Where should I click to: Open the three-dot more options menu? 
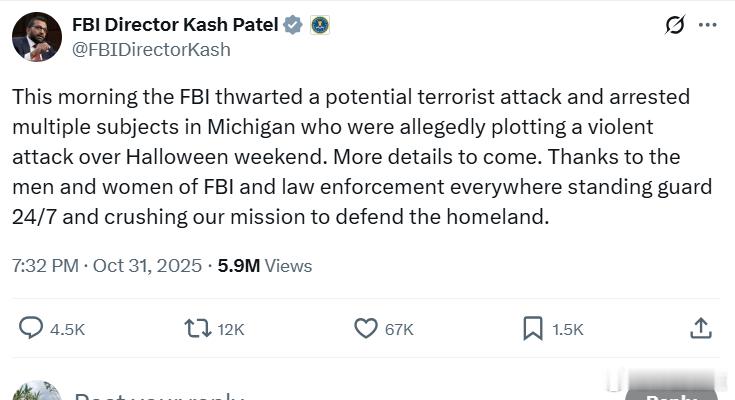pos(708,25)
